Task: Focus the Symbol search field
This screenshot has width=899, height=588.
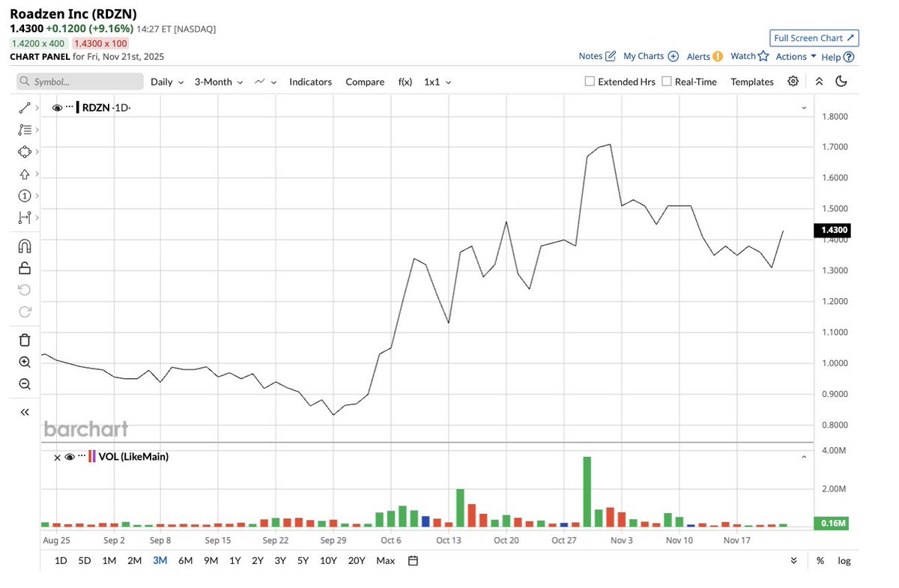Action: coord(79,82)
